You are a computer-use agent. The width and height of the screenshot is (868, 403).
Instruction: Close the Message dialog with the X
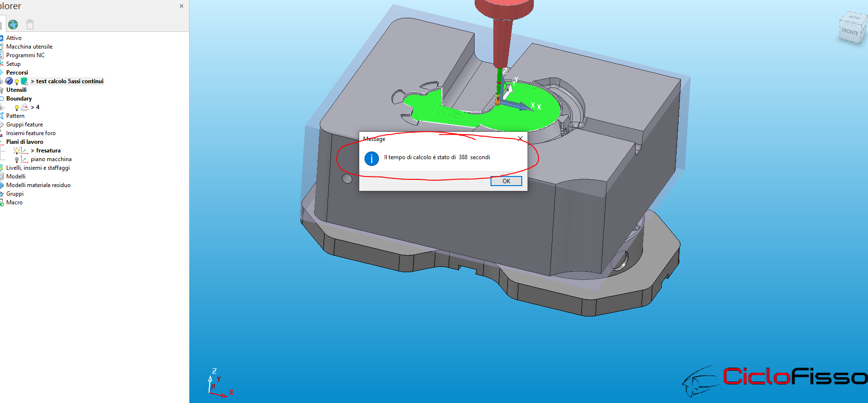pyautogui.click(x=520, y=139)
